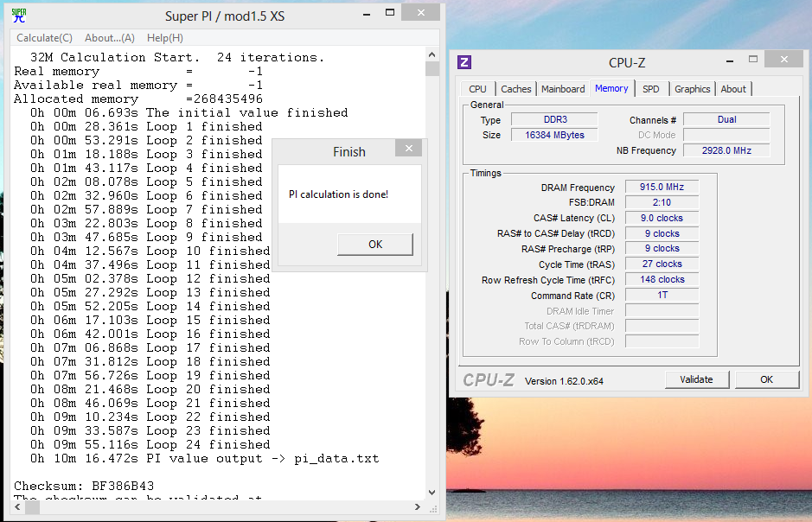Viewport: 812px width, 522px height.
Task: Open the Calculate(C) menu in Super PI
Action: pos(45,38)
